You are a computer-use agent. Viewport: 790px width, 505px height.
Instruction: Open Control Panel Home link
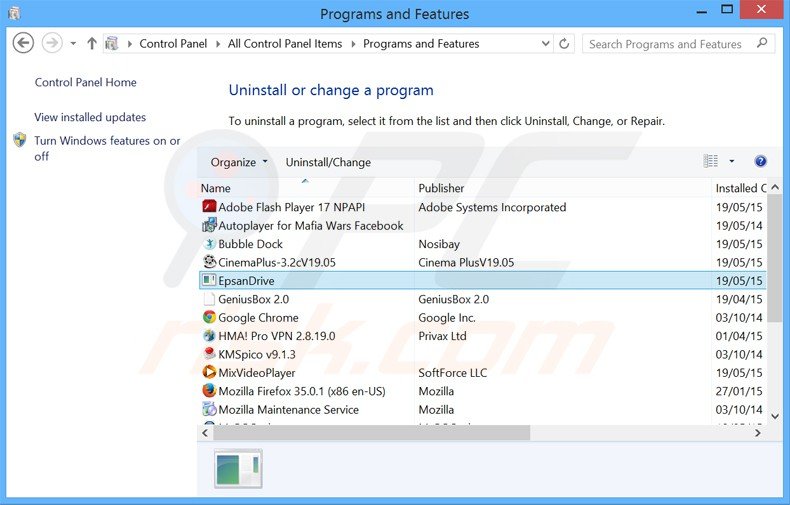[x=85, y=82]
